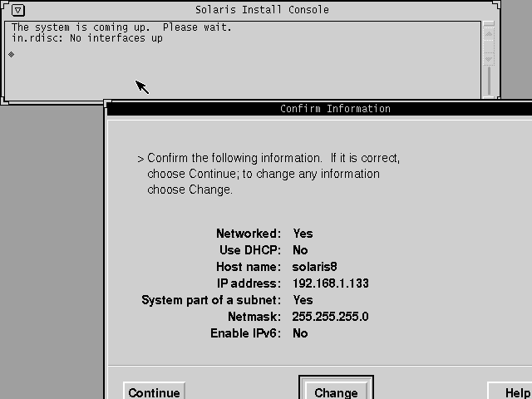This screenshot has width=532, height=399.
Task: Click the Netmask label
Action: [254, 317]
